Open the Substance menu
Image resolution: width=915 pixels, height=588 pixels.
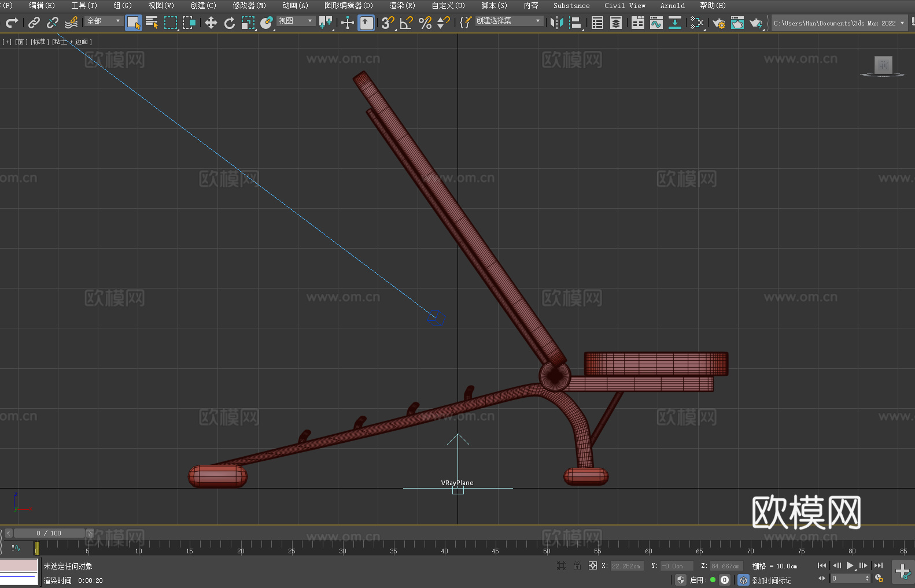coord(571,5)
